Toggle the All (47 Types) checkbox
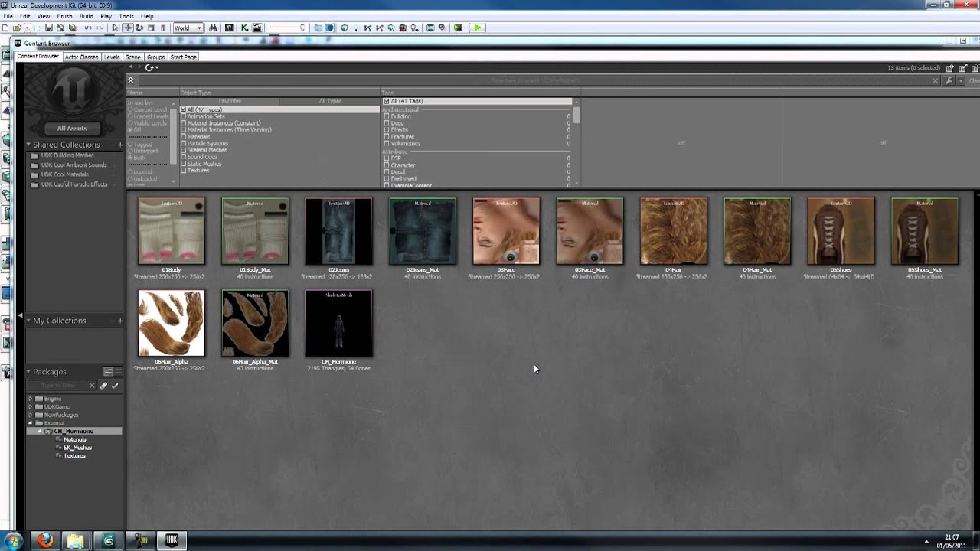Screen dimensions: 980x551 [x=184, y=109]
